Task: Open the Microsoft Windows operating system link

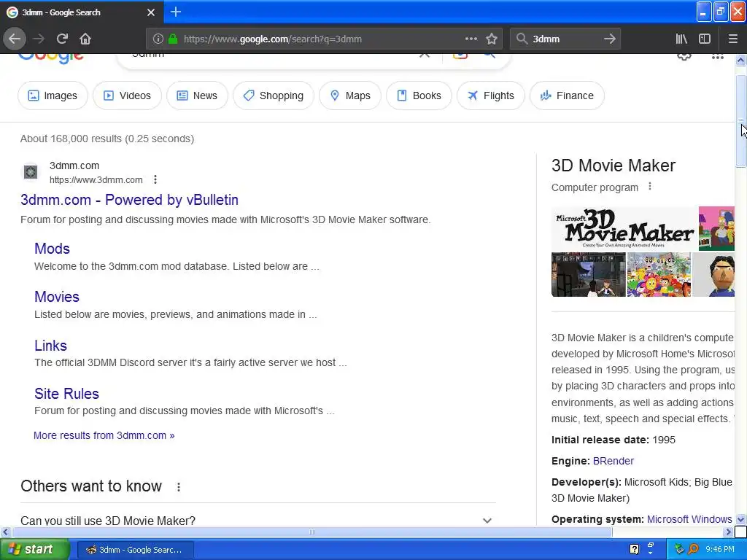Action: (689, 519)
